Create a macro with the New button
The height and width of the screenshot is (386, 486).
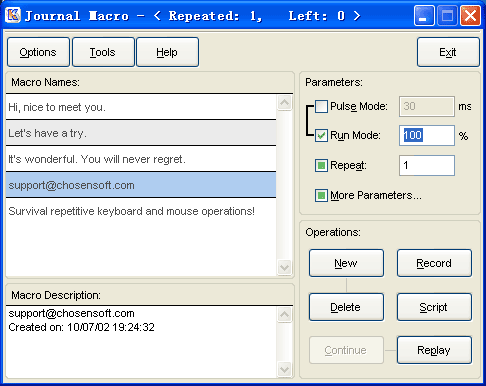(x=346, y=263)
